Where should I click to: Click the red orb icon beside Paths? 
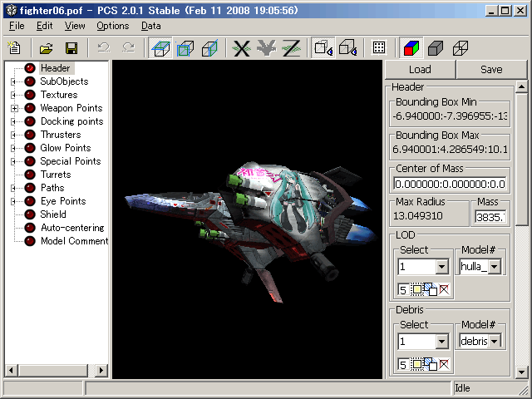pyautogui.click(x=30, y=188)
